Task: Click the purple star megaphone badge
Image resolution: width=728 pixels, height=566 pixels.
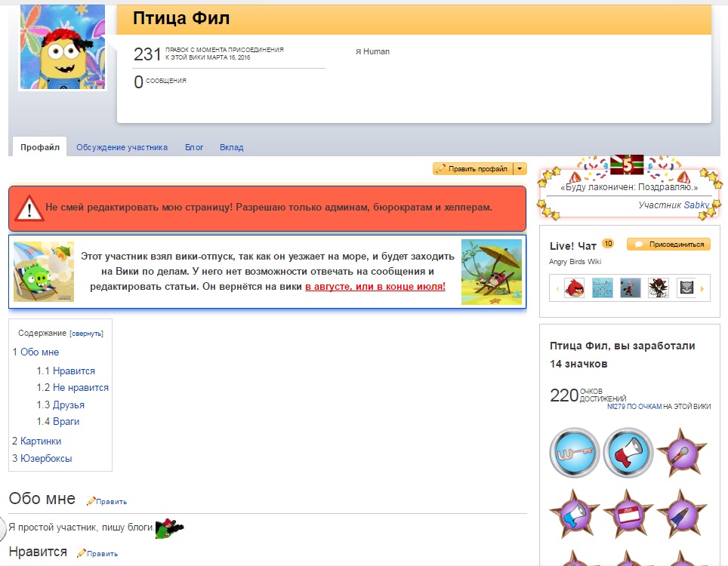Action: [x=575, y=514]
